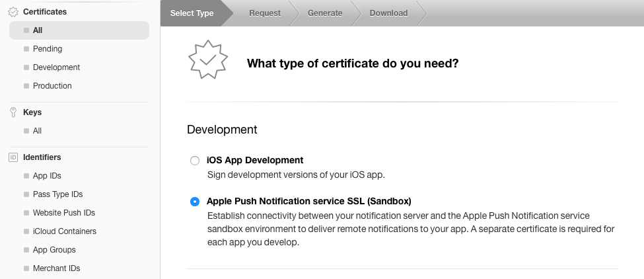Click 'What type of certificate do you need?' heading
This screenshot has width=644, height=279.
353,63
